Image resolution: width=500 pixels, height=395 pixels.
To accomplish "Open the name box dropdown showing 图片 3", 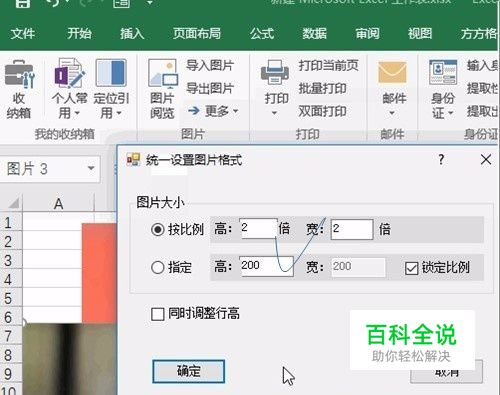I will (x=91, y=168).
